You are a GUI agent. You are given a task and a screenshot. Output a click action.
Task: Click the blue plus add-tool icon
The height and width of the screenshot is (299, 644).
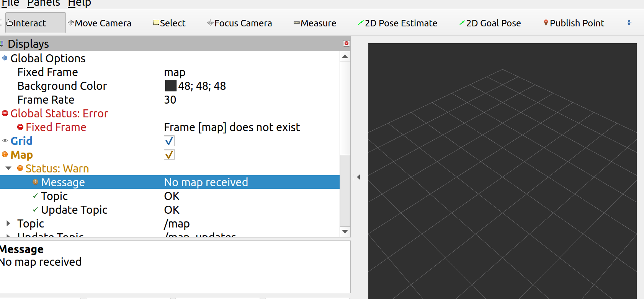click(629, 23)
